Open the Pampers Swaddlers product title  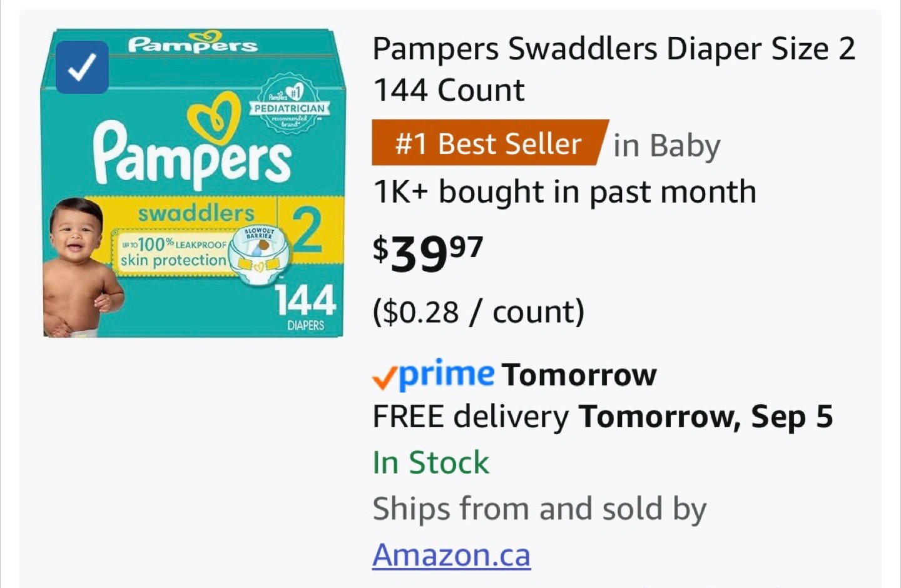(613, 69)
